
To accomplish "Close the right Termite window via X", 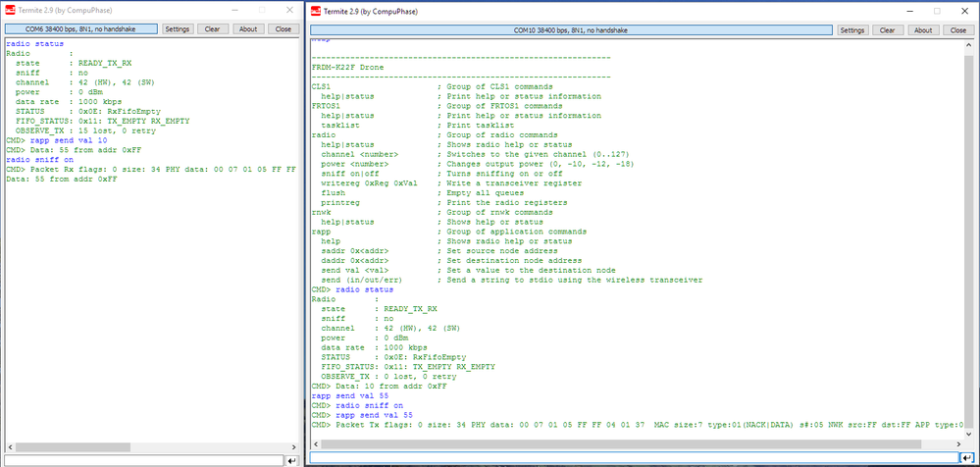I will pyautogui.click(x=965, y=11).
